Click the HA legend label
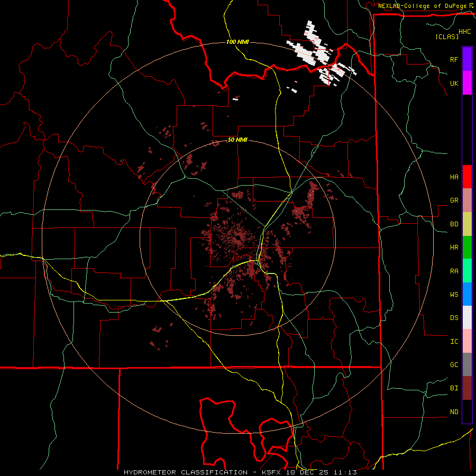Image resolution: width=476 pixels, height=476 pixels. (454, 177)
